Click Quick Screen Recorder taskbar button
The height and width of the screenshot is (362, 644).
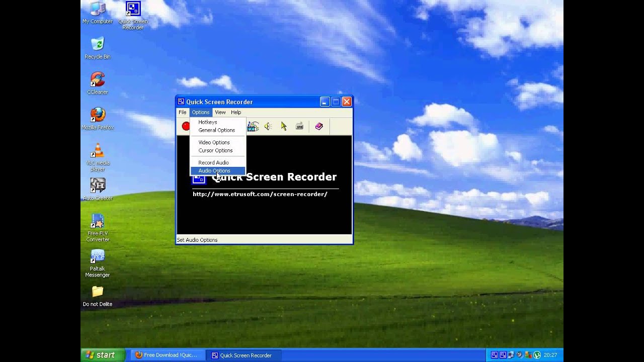click(x=245, y=355)
